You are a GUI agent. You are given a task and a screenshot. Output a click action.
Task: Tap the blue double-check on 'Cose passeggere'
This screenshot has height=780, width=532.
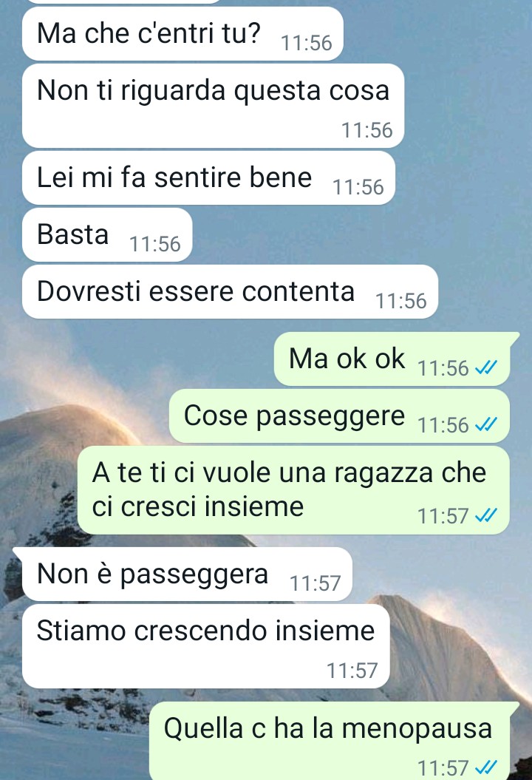(x=485, y=424)
